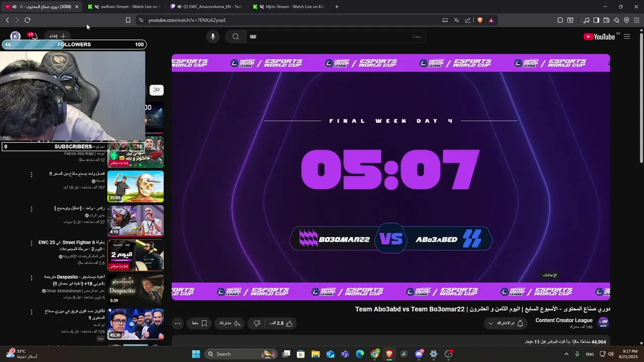The width and height of the screenshot is (644, 362).
Task: Click the ENG language indicator
Action: pyautogui.click(x=590, y=354)
